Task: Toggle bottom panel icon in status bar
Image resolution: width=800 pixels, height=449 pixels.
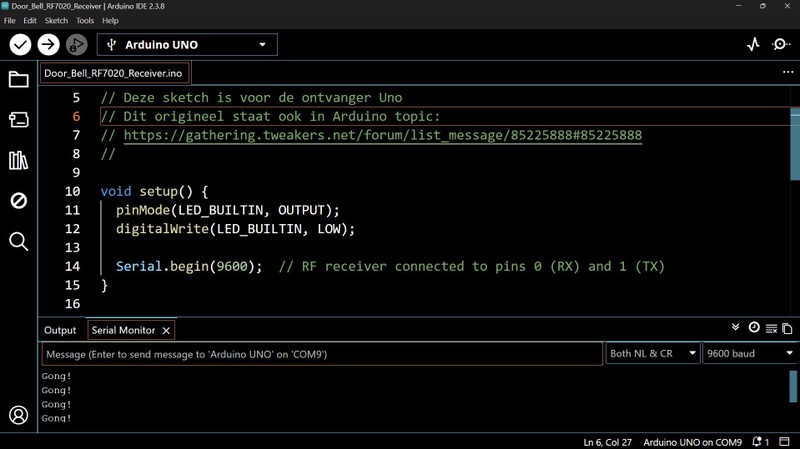Action: 784,441
